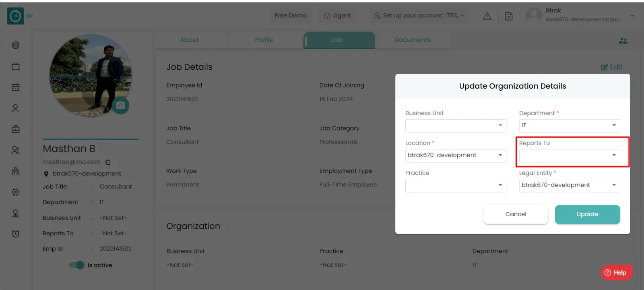Open the Location dropdown
This screenshot has width=644, height=290.
point(456,155)
